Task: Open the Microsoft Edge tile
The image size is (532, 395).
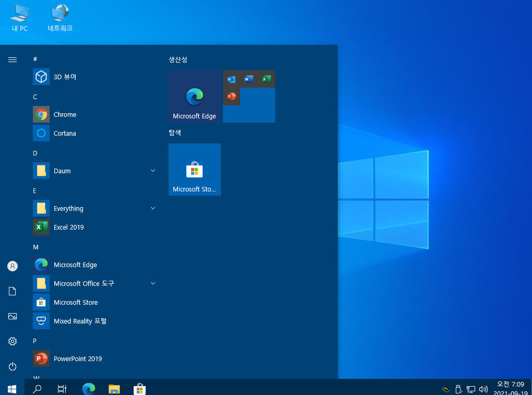Action: point(195,97)
